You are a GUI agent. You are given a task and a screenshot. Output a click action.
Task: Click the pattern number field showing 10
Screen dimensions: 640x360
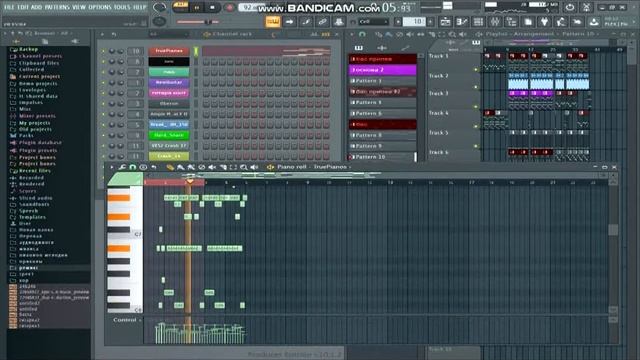point(414,22)
